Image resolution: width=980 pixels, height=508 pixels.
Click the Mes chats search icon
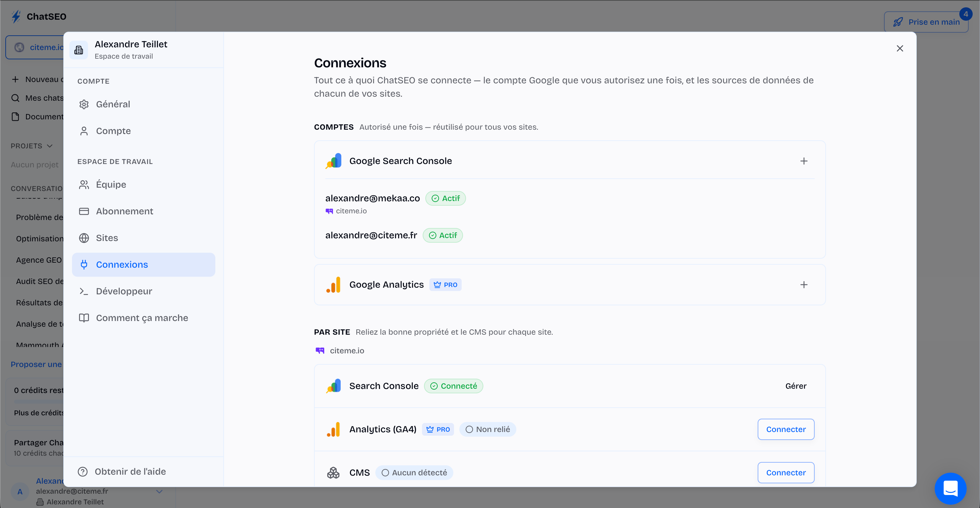point(15,98)
